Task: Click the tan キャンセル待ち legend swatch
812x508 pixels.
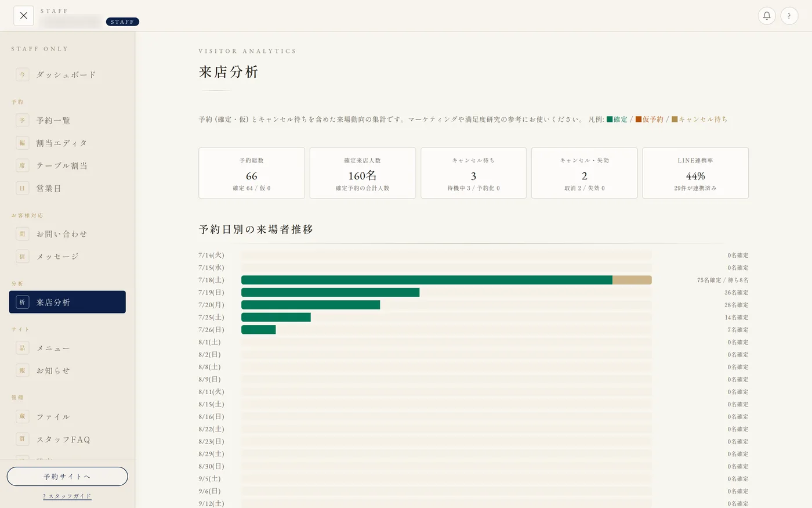Action: [x=675, y=120]
